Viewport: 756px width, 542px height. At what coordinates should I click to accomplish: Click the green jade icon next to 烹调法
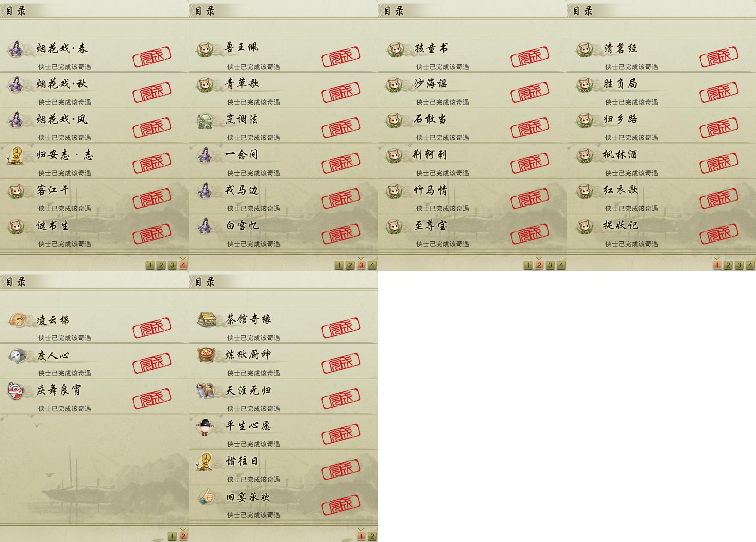coord(205,120)
